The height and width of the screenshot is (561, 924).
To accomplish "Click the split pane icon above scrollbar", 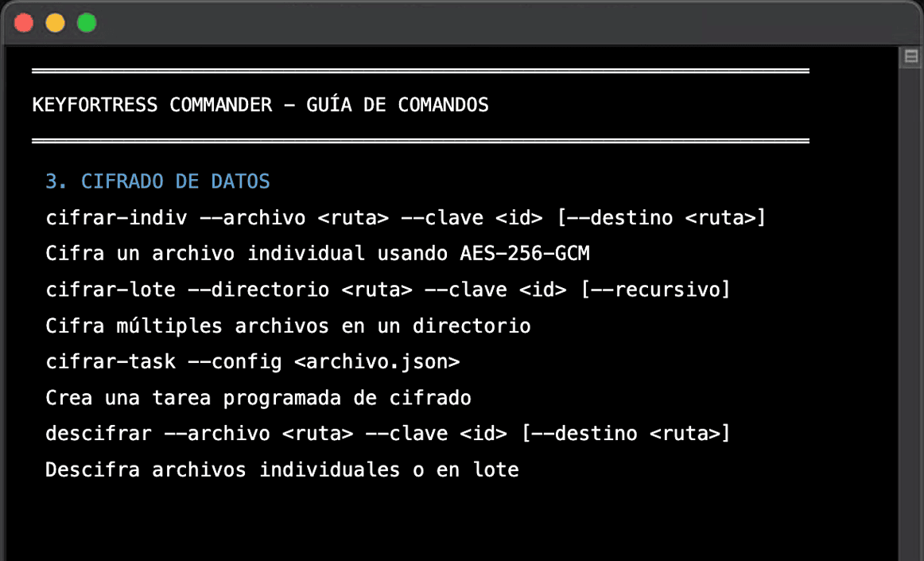I will point(911,56).
